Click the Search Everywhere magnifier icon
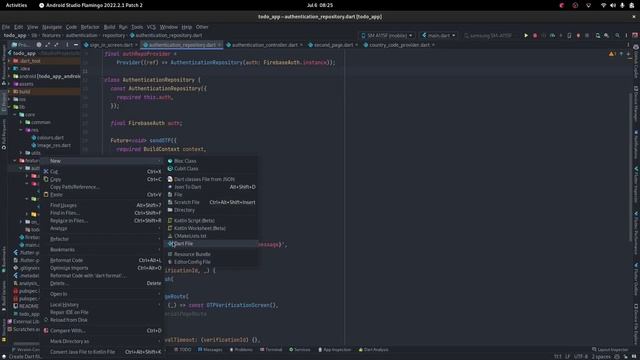640x360 pixels. coord(617,36)
